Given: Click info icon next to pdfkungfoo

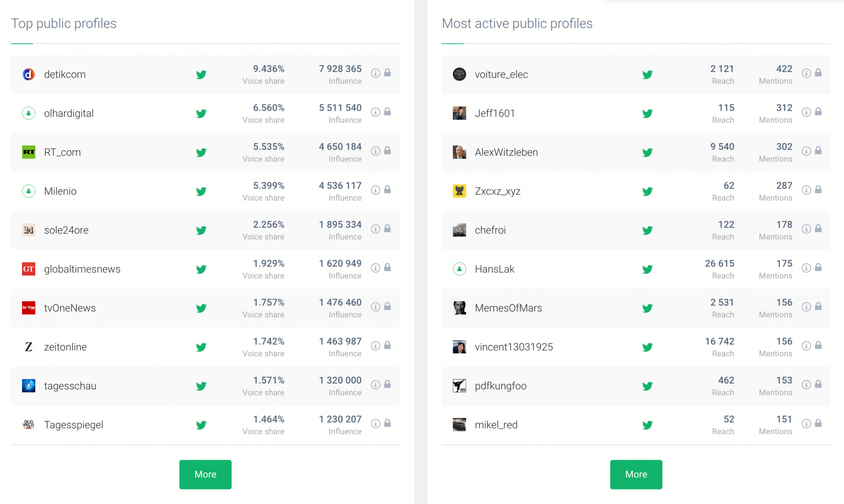Looking at the screenshot, I should (x=806, y=385).
